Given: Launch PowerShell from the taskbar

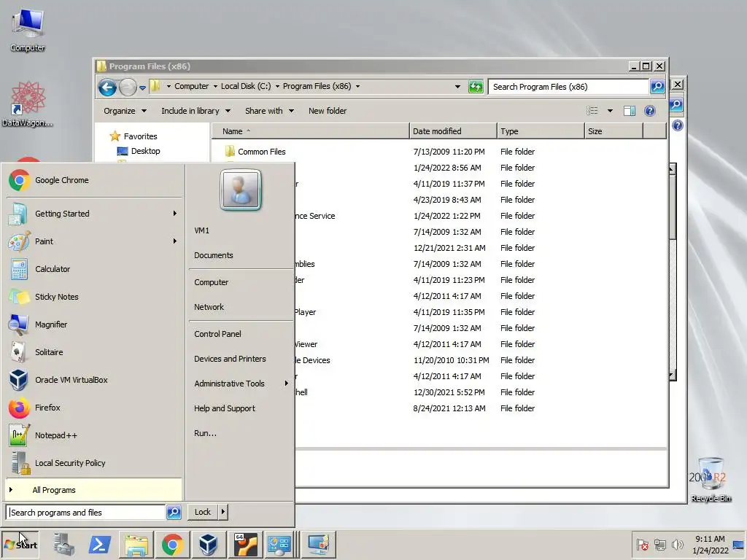Looking at the screenshot, I should pos(99,544).
